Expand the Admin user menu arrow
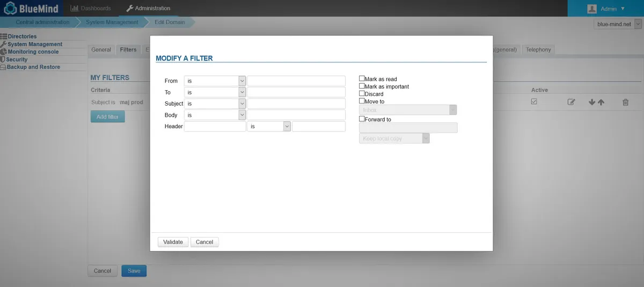The width and height of the screenshot is (644, 287). click(x=623, y=9)
